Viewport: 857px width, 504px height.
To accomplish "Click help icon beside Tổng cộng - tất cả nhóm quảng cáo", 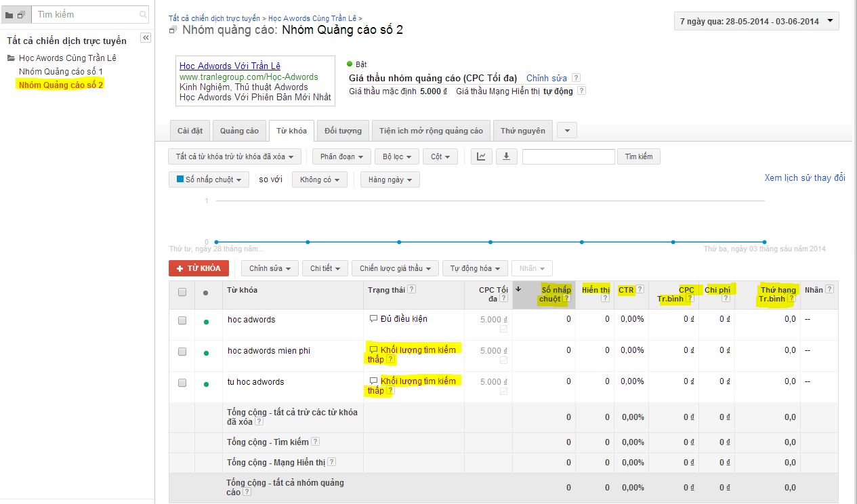I will 247,492.
